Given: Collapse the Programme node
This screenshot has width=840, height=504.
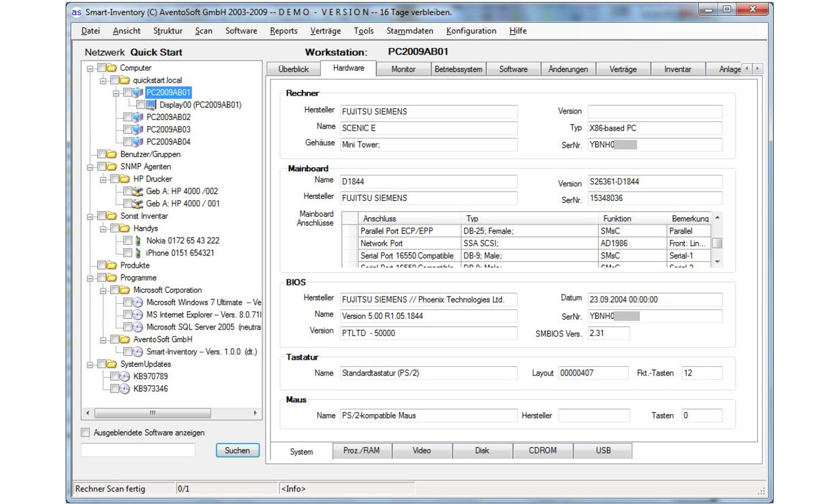Looking at the screenshot, I should click(x=90, y=278).
